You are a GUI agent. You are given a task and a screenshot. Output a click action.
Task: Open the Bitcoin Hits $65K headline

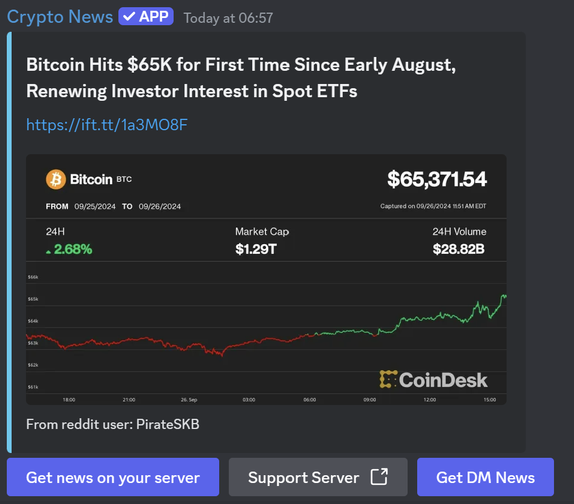(241, 78)
